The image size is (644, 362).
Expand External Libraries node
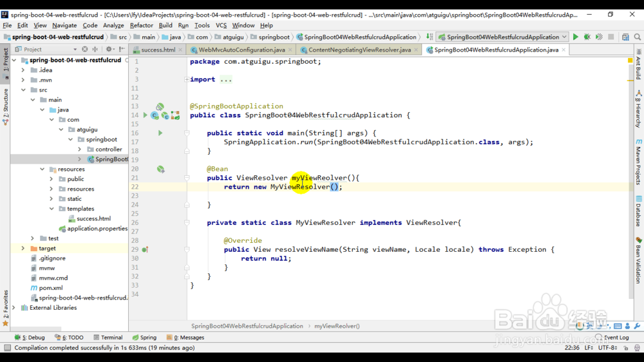(14, 308)
